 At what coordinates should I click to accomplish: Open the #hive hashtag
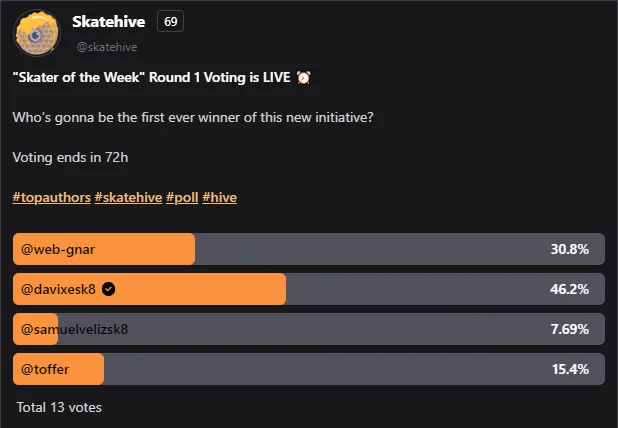(220, 197)
